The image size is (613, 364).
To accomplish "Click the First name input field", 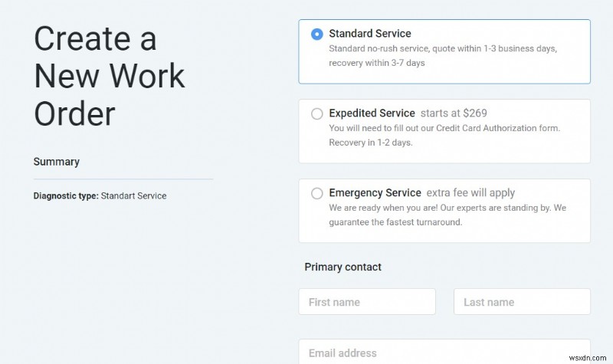I will pyautogui.click(x=367, y=302).
